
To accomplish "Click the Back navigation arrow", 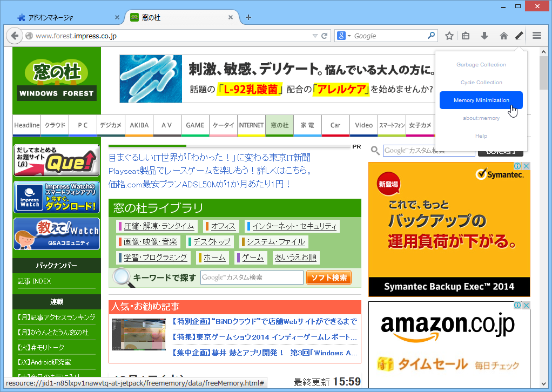I will 15,36.
